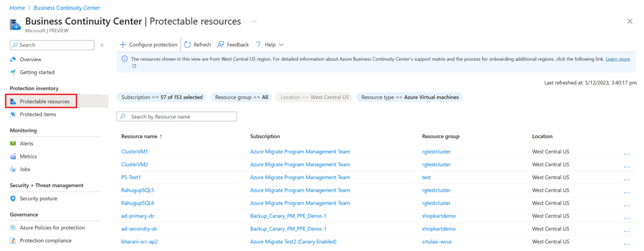Viewport: 644px width, 251px height.
Task: Open more options for ClusterVM1 row
Action: [x=627, y=153]
